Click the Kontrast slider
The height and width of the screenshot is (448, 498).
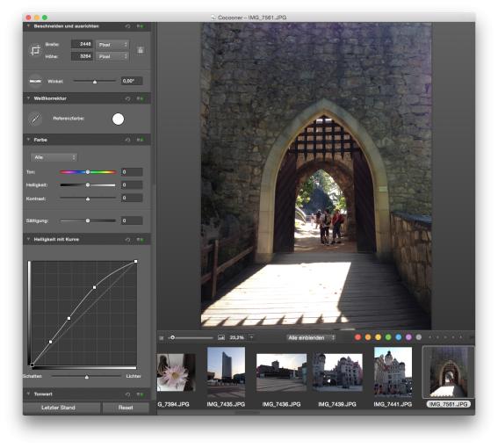[88, 199]
